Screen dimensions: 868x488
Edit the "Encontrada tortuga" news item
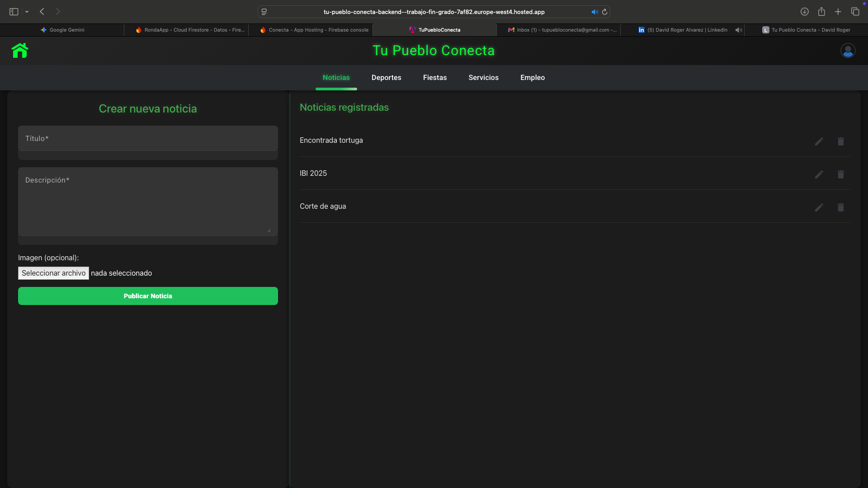(x=819, y=141)
